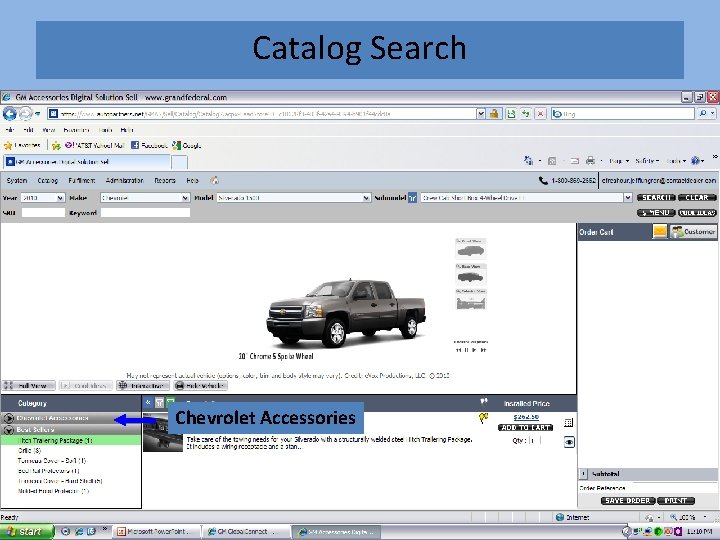Click the home icon beside Help menu
This screenshot has height=540, width=720.
(214, 180)
